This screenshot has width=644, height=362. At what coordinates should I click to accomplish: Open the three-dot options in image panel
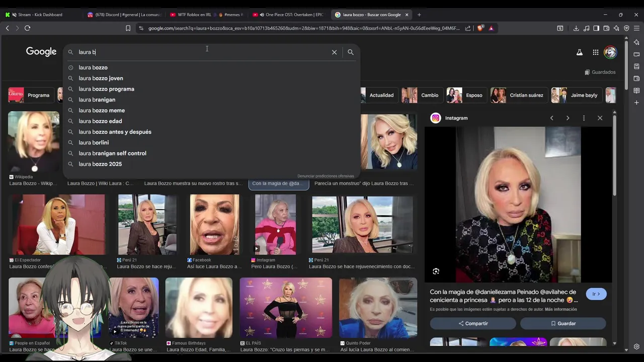(x=584, y=118)
